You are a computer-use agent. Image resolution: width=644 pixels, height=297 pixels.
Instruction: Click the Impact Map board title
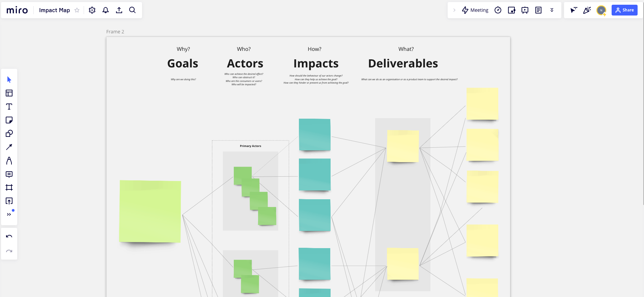click(x=54, y=10)
